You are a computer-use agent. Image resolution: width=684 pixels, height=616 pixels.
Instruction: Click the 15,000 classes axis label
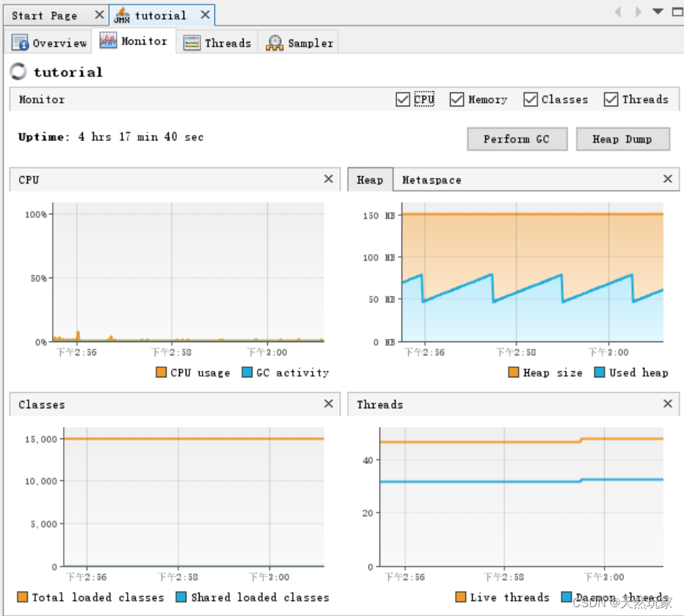click(41, 439)
